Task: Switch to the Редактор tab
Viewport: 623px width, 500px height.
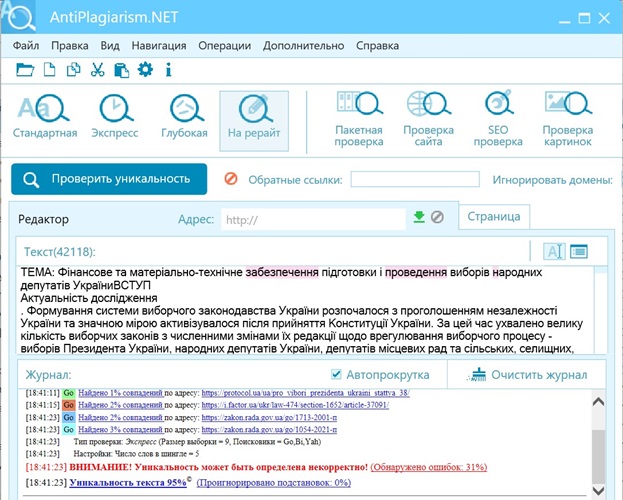Action: (43, 219)
